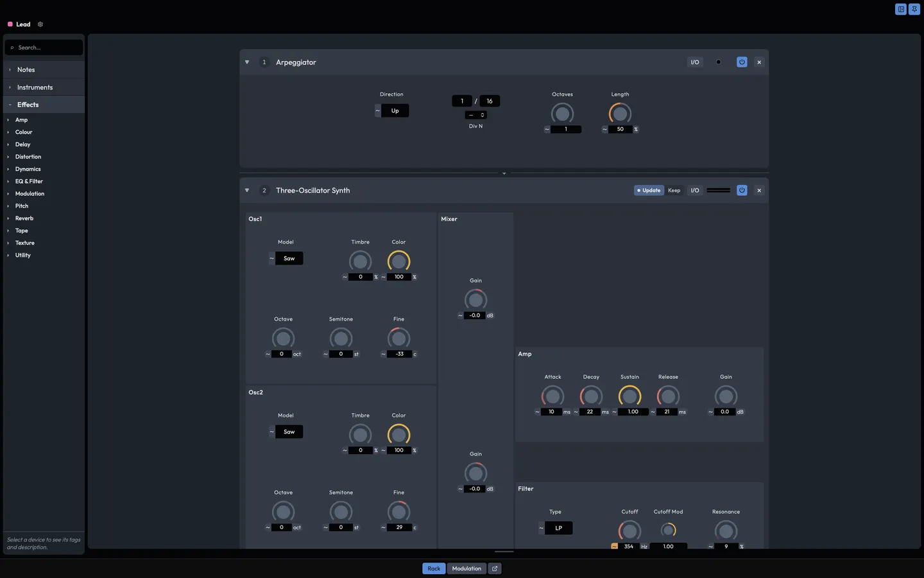
Task: Click modulation tilde next to Osc2 Model
Action: [271, 432]
